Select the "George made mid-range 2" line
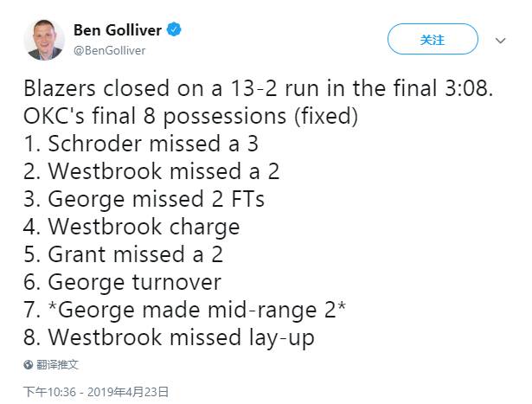The image size is (532, 404). click(173, 310)
